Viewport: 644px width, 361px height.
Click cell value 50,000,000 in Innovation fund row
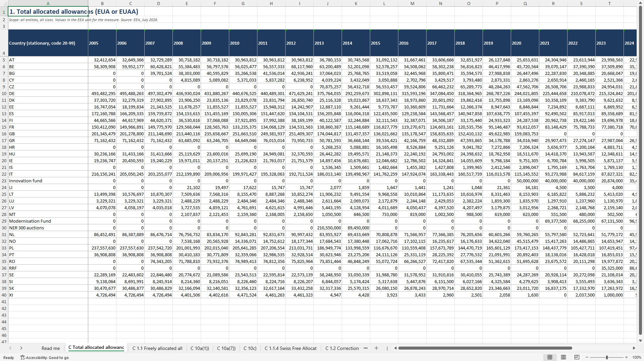pyautogui.click(x=525, y=181)
